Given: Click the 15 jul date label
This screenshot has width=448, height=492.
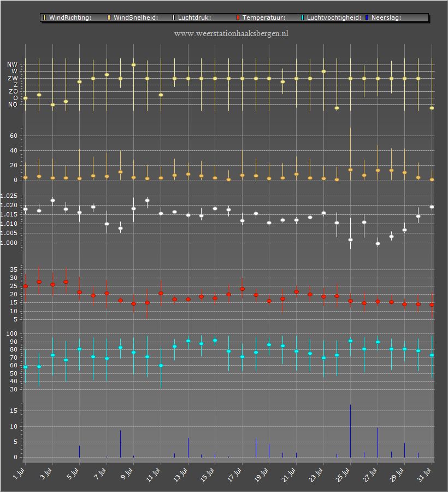Looking at the screenshot, I should [208, 475].
